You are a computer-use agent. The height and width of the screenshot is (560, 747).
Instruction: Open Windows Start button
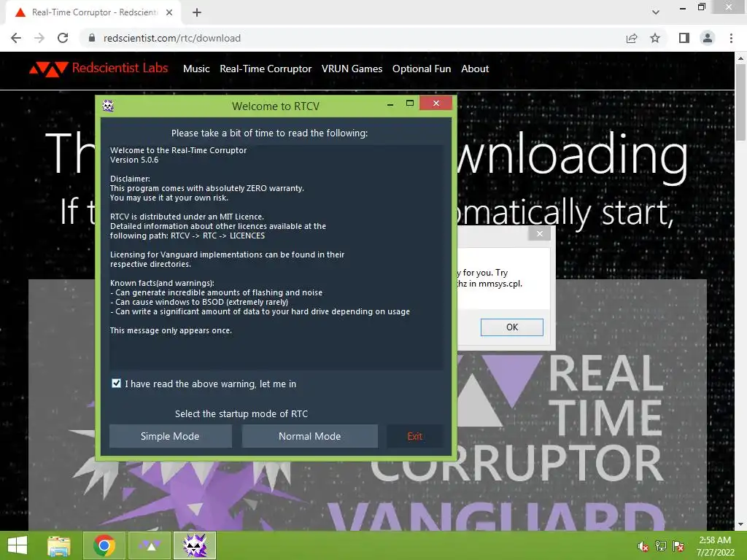click(x=18, y=545)
